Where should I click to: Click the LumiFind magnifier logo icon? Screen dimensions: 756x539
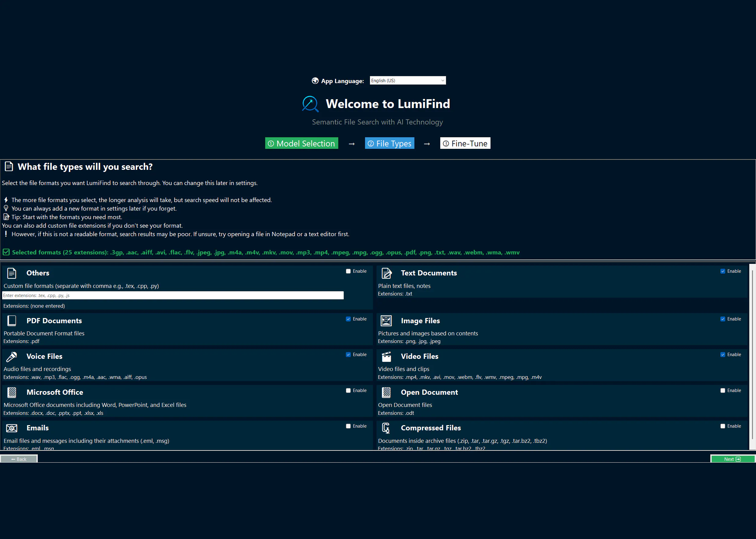(310, 104)
